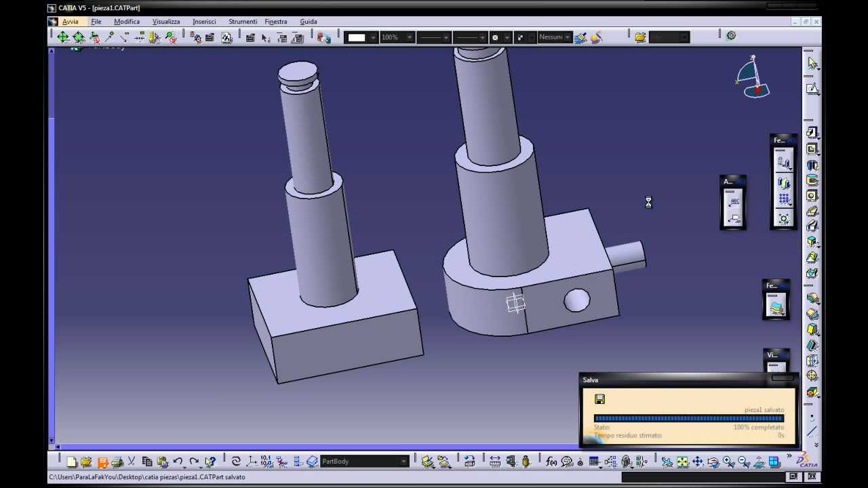Click the Cut scissors icon
This screenshot has height=488, width=868.
[x=132, y=462]
